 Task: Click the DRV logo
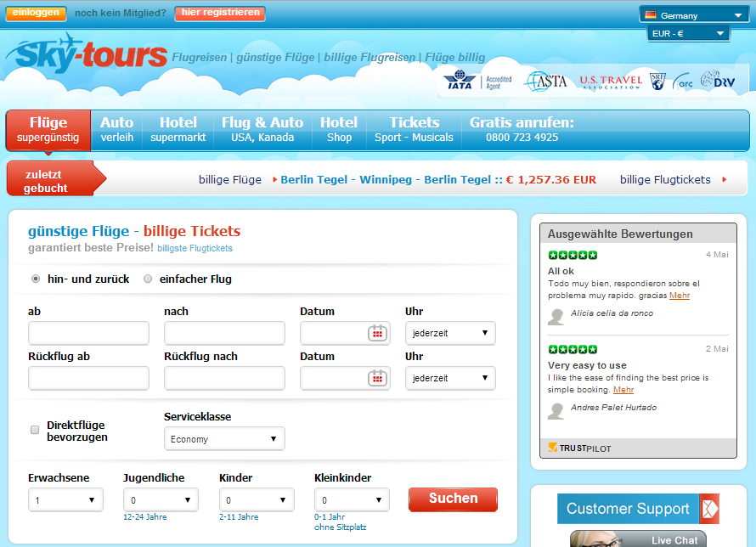(718, 80)
